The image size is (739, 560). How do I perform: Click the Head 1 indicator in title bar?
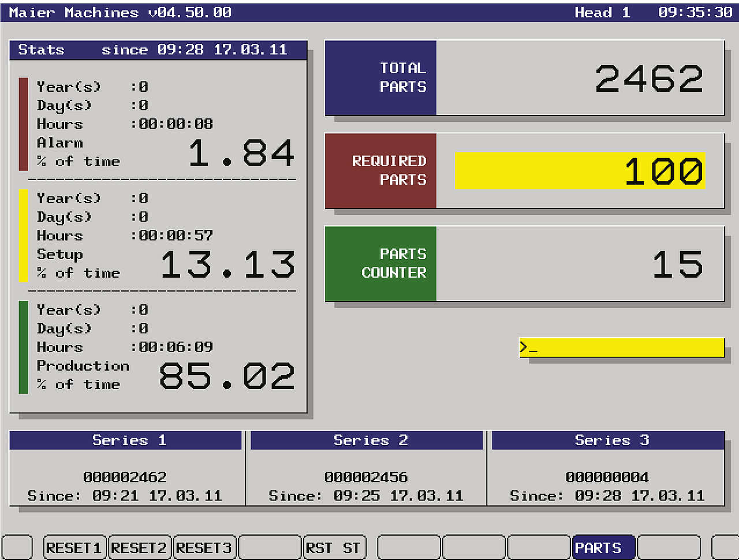(x=602, y=13)
